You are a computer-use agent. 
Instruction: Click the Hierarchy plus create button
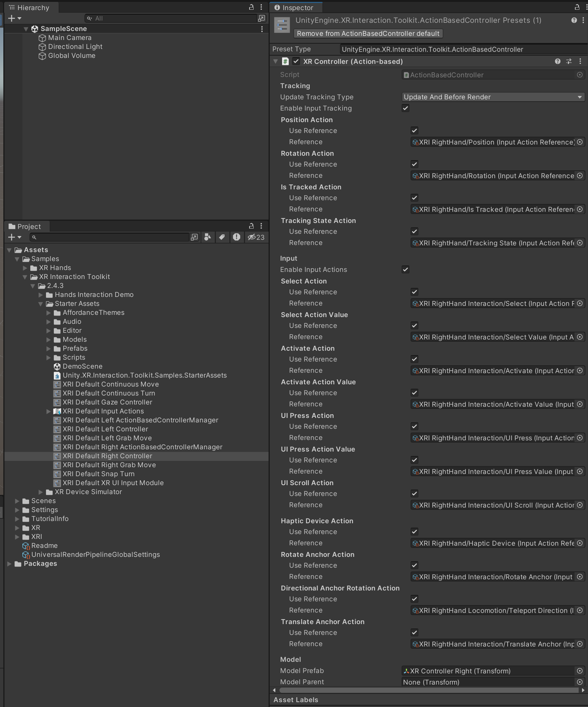tap(14, 18)
